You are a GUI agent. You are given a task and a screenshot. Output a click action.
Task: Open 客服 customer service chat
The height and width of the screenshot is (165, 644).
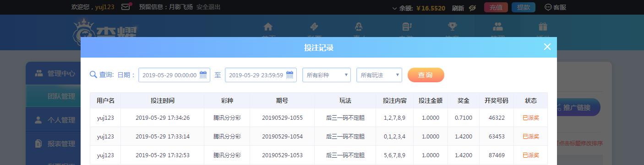click(x=555, y=7)
